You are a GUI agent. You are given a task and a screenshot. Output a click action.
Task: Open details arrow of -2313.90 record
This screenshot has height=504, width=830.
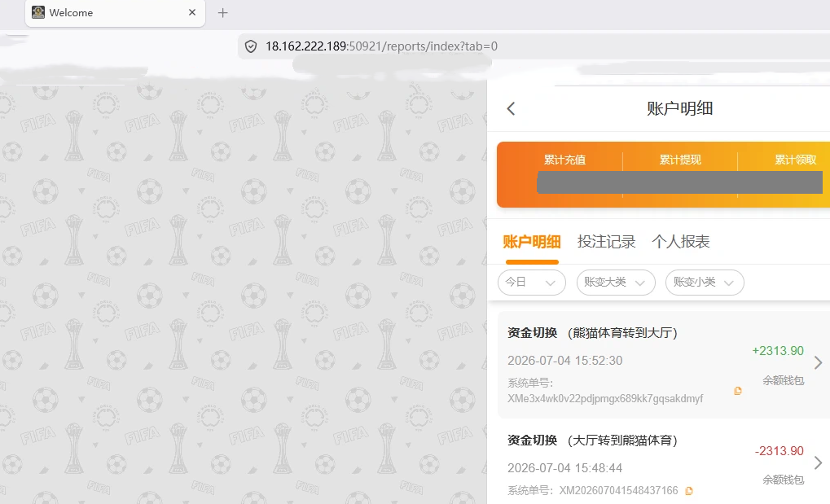[x=819, y=462]
